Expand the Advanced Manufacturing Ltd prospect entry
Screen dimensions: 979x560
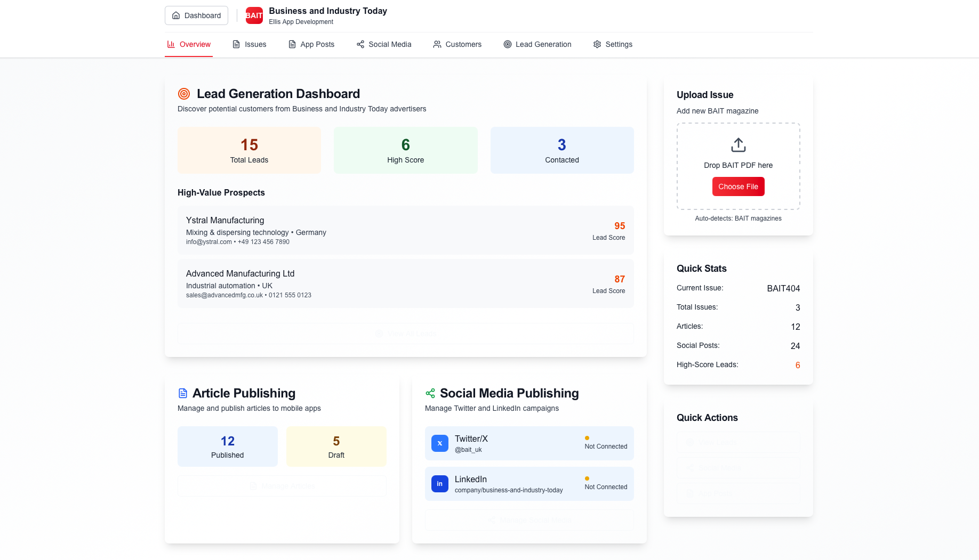click(x=405, y=283)
